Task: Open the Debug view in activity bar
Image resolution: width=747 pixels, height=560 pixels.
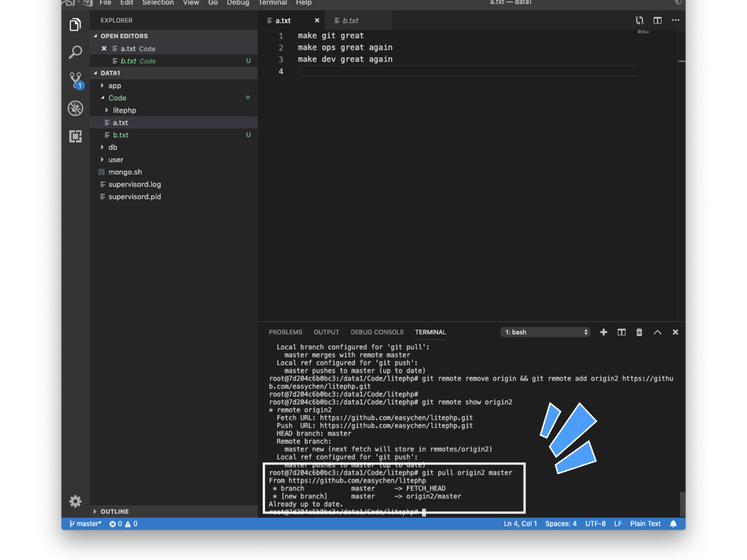Action: (75, 109)
